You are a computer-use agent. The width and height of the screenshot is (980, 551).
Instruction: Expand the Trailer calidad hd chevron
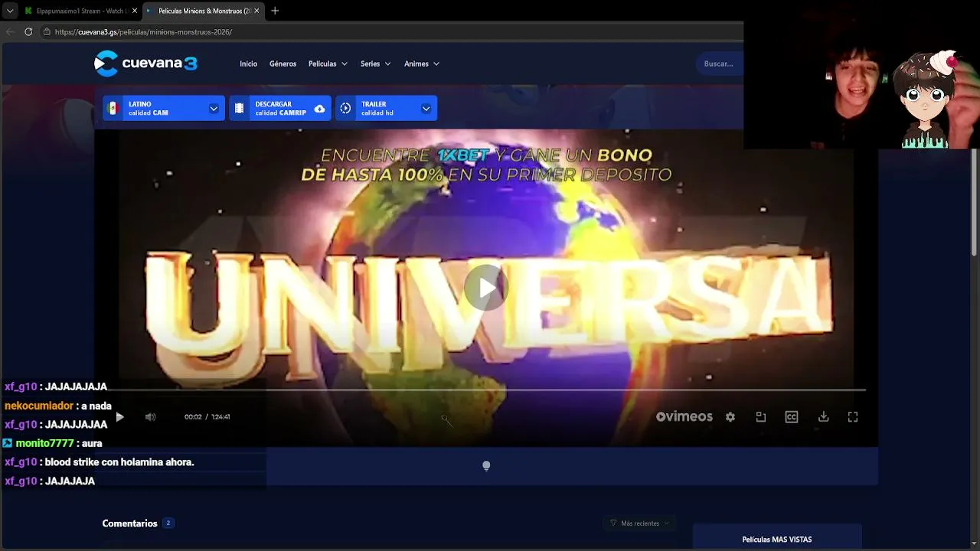click(x=426, y=109)
